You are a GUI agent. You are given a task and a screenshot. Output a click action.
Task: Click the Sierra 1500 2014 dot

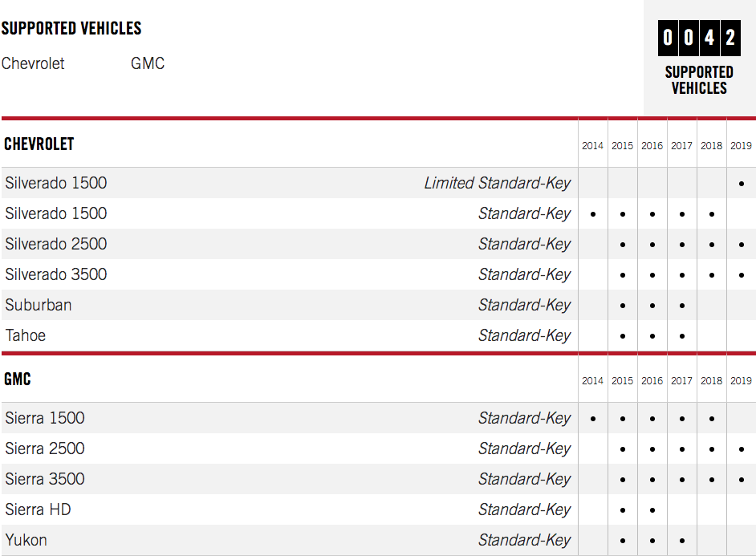coord(592,419)
